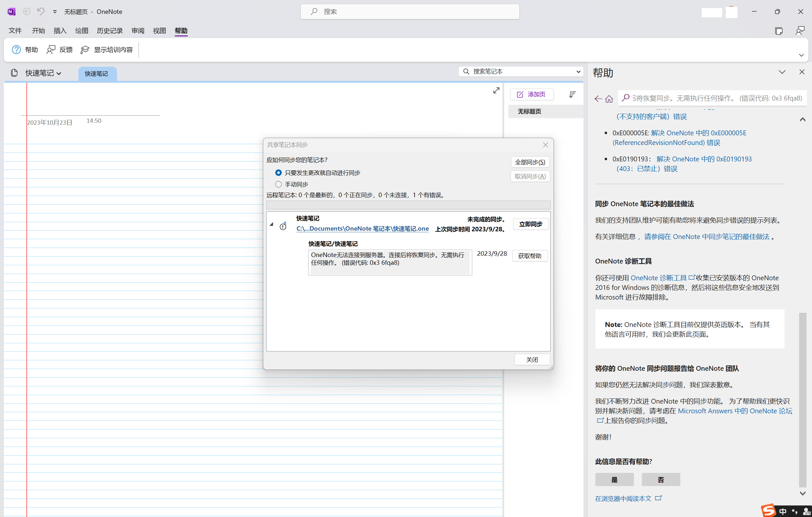812x517 pixels.
Task: Click the full page view icon top right
Action: pos(779,31)
